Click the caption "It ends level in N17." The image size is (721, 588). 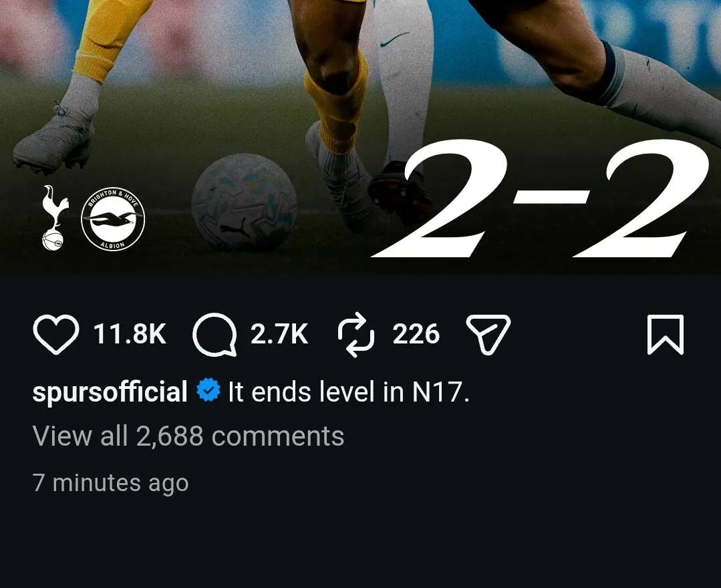coord(349,392)
